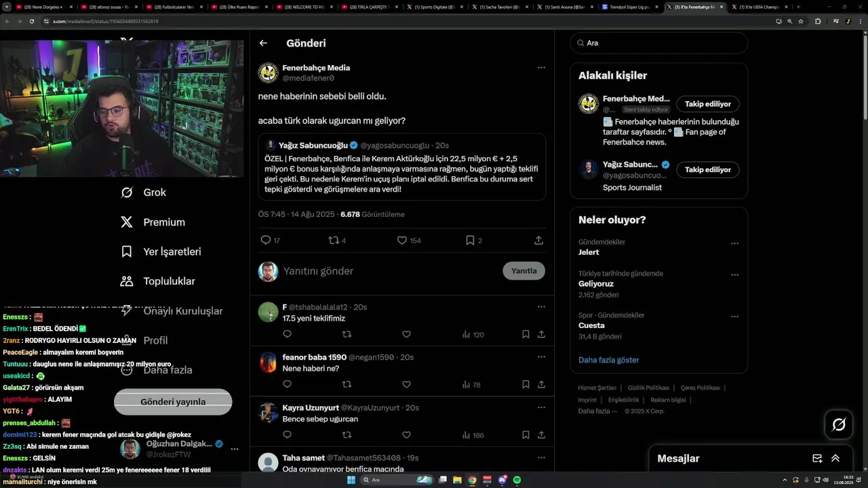
Task: Go back using the Gönderi back arrow
Action: 263,43
